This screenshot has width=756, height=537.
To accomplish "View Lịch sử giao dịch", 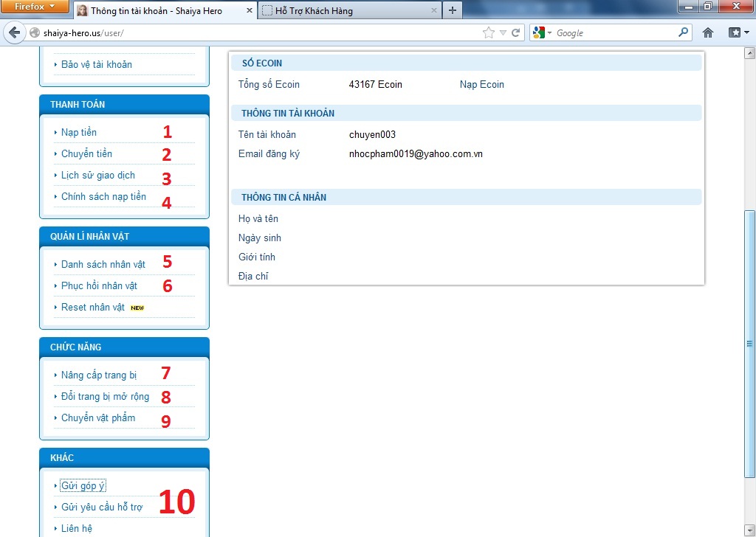I will click(98, 175).
